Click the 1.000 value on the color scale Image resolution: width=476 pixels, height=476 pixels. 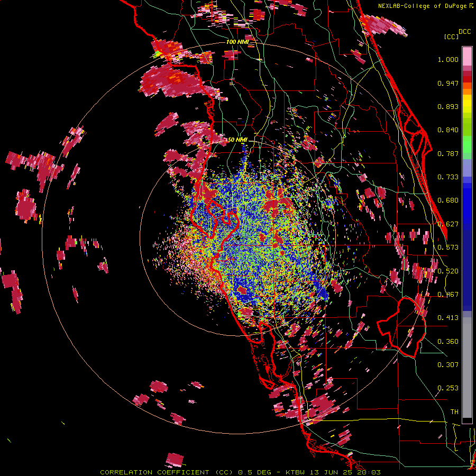pos(448,59)
